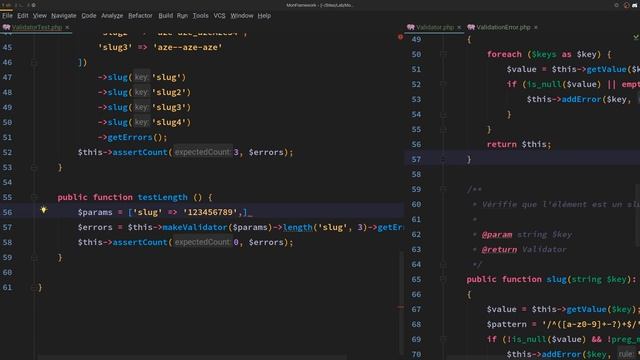Open the Navigate menu

(64, 16)
